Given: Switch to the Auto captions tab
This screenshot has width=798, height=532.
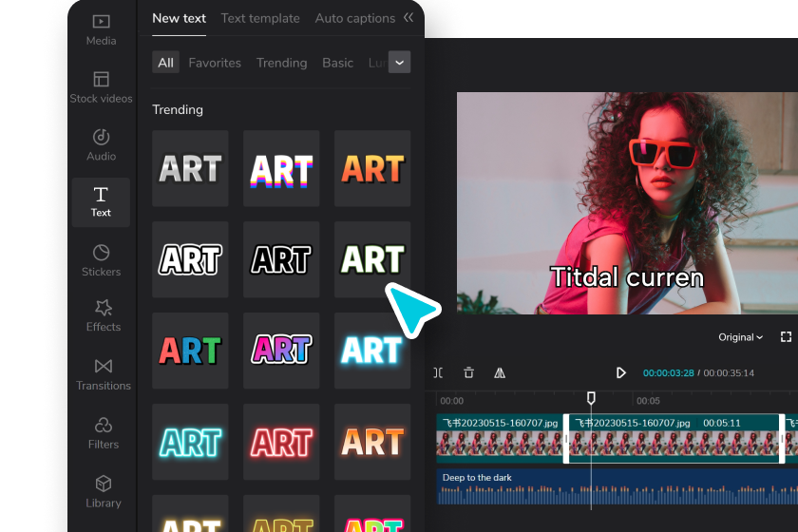Looking at the screenshot, I should tap(354, 18).
